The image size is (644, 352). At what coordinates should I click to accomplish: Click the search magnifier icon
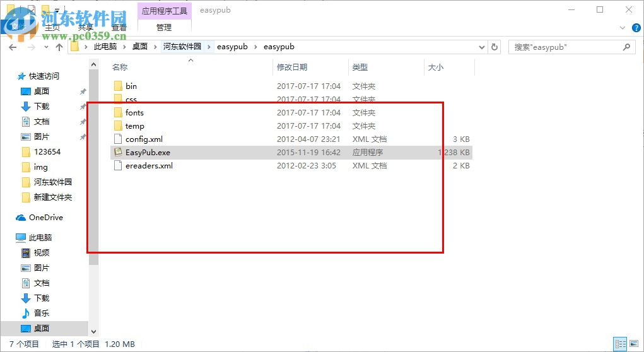626,47
